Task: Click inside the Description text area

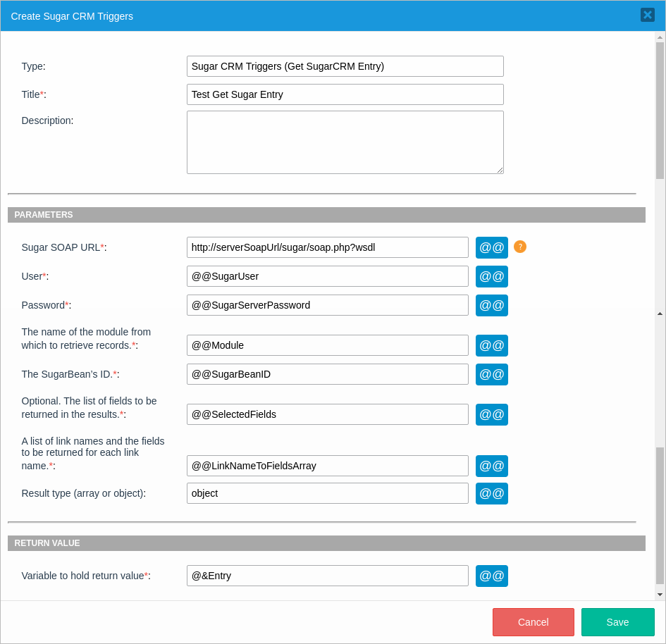Action: pos(345,142)
